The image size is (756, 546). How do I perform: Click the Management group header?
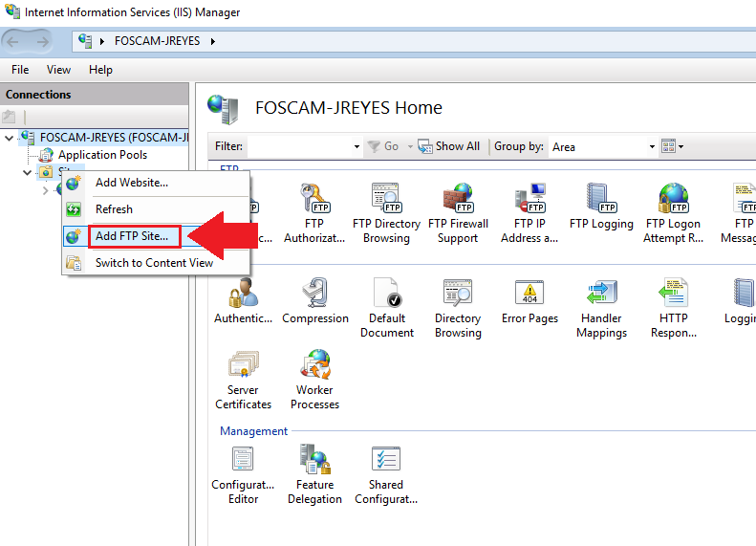(253, 431)
